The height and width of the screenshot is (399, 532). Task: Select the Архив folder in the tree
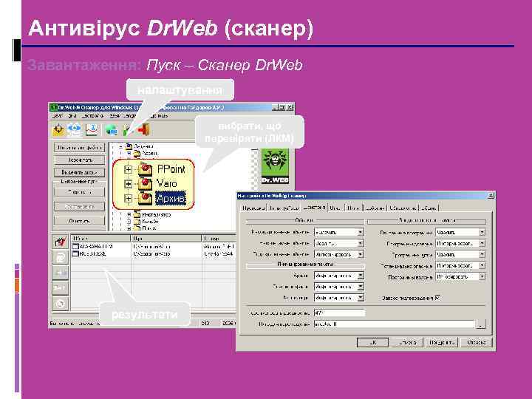[171, 198]
